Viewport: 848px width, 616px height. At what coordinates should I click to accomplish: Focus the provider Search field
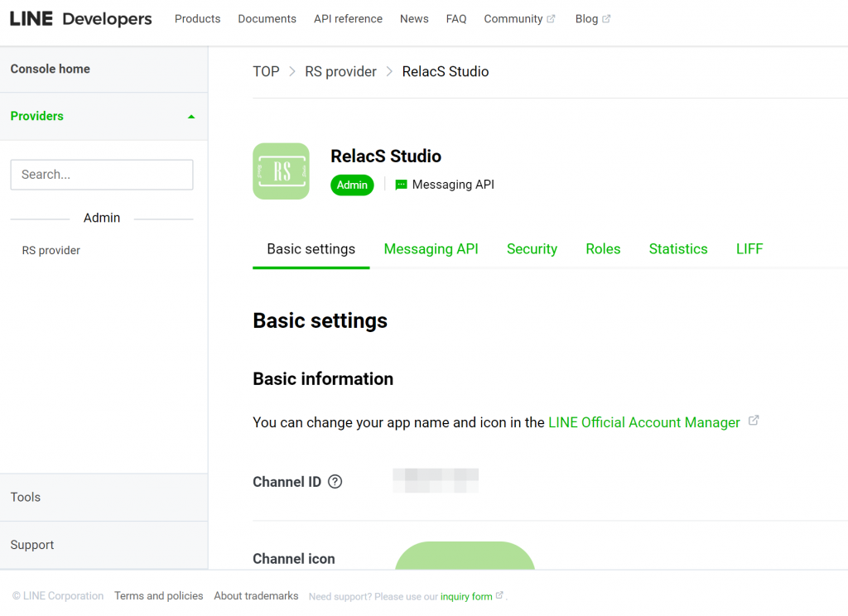point(102,175)
